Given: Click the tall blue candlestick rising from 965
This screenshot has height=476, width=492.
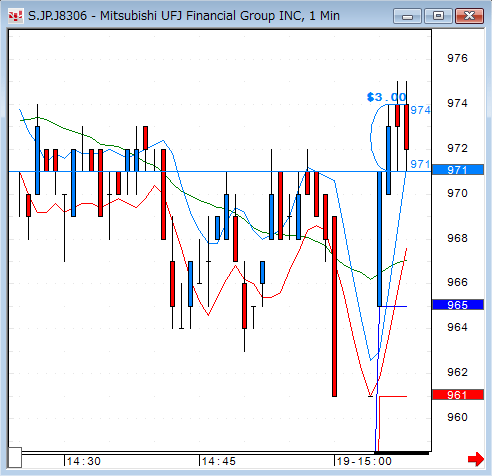Looking at the screenshot, I should click(x=379, y=239).
